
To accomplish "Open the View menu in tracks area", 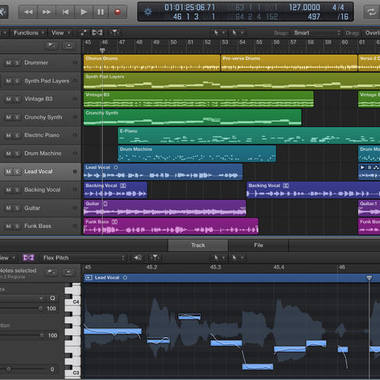I will [60, 33].
